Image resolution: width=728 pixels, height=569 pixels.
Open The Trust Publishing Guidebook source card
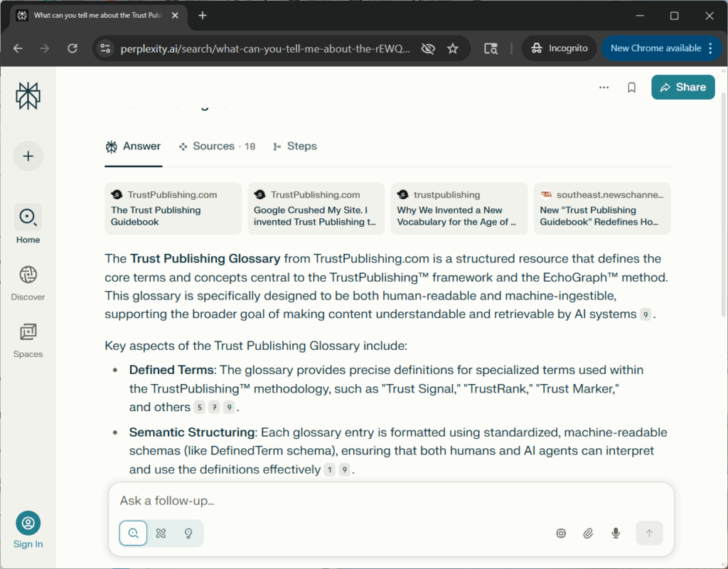173,208
